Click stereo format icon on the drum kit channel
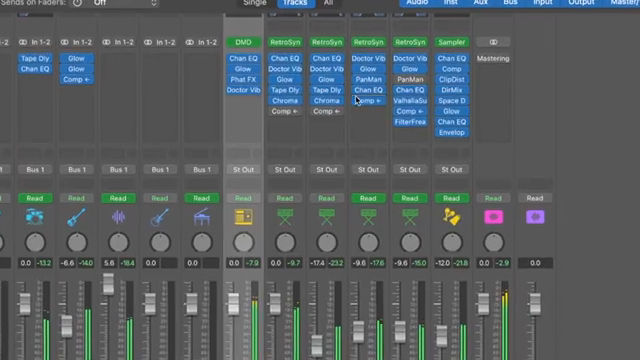640x360 pixels. 23,42
